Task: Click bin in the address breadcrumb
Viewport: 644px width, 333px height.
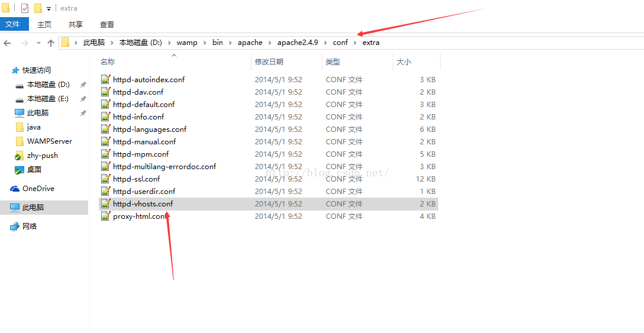Action: coord(217,43)
